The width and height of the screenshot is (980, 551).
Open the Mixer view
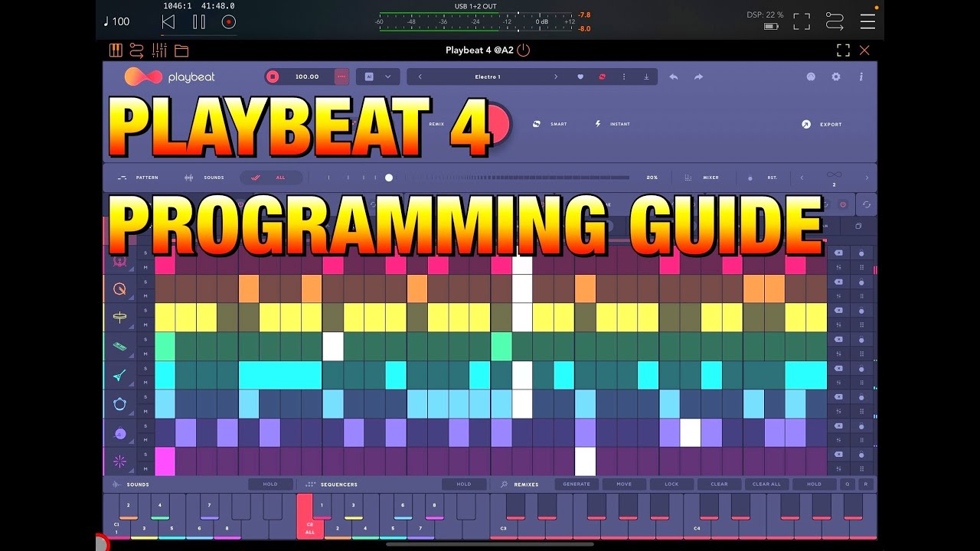[x=701, y=178]
